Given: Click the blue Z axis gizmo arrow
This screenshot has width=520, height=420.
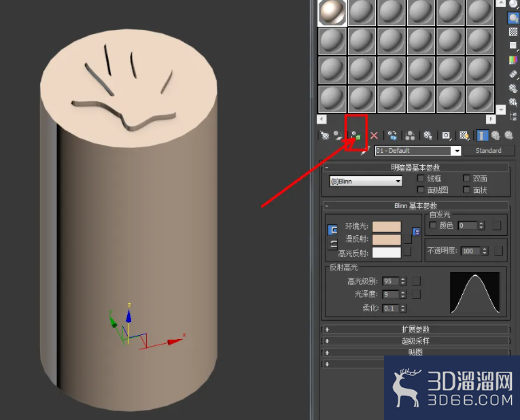Looking at the screenshot, I should pyautogui.click(x=128, y=315).
